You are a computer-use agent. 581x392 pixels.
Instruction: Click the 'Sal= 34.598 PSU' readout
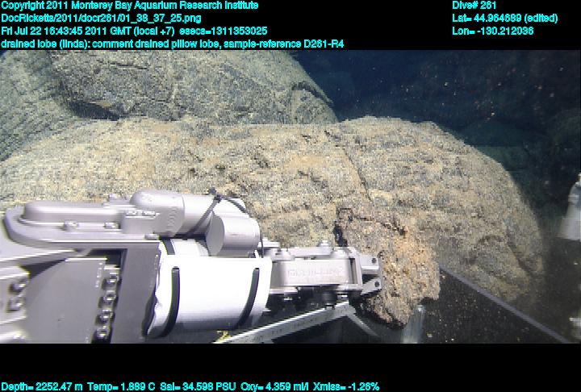(198, 387)
